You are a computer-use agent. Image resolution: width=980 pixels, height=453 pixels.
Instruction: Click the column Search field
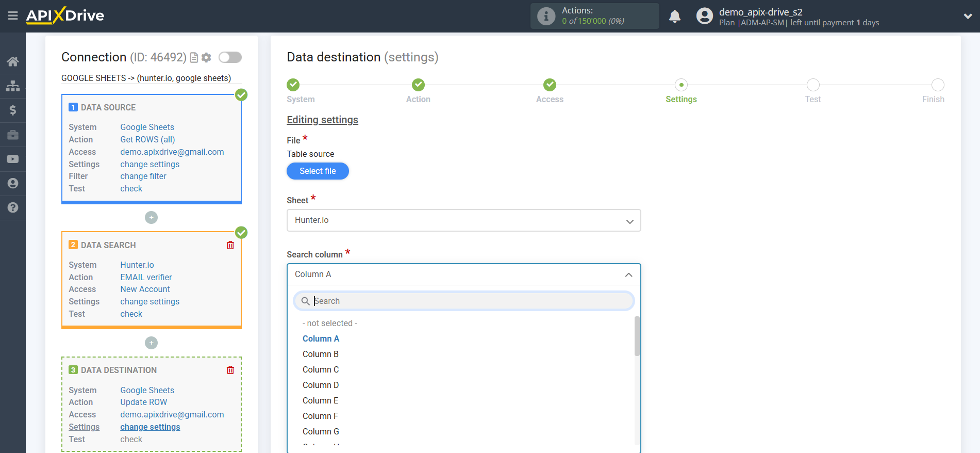coord(463,301)
